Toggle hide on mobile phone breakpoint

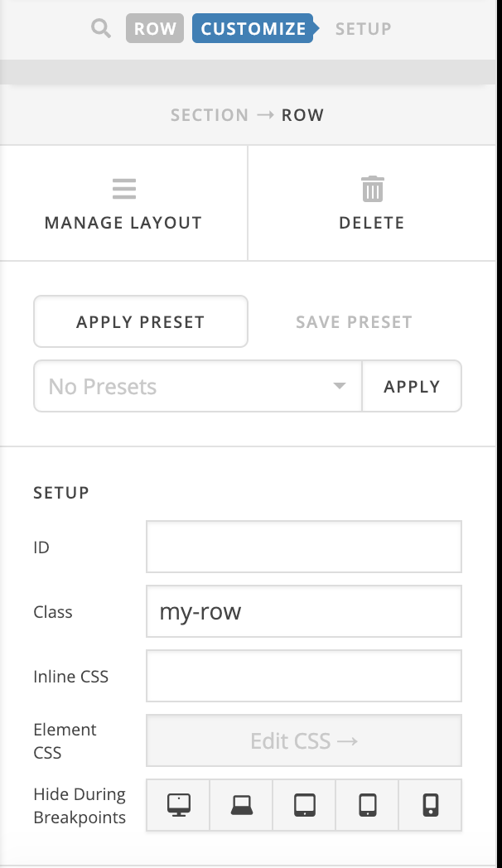(430, 805)
